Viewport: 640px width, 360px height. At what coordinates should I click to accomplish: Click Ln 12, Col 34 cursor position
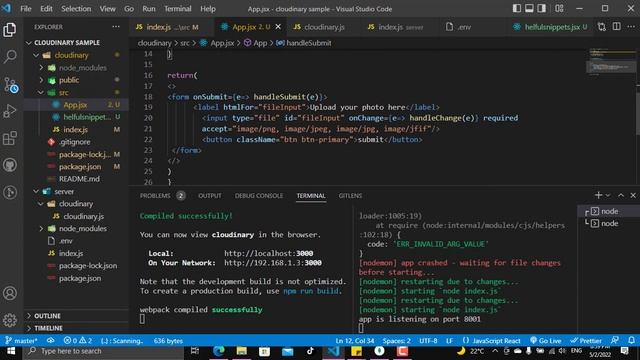pos(355,340)
